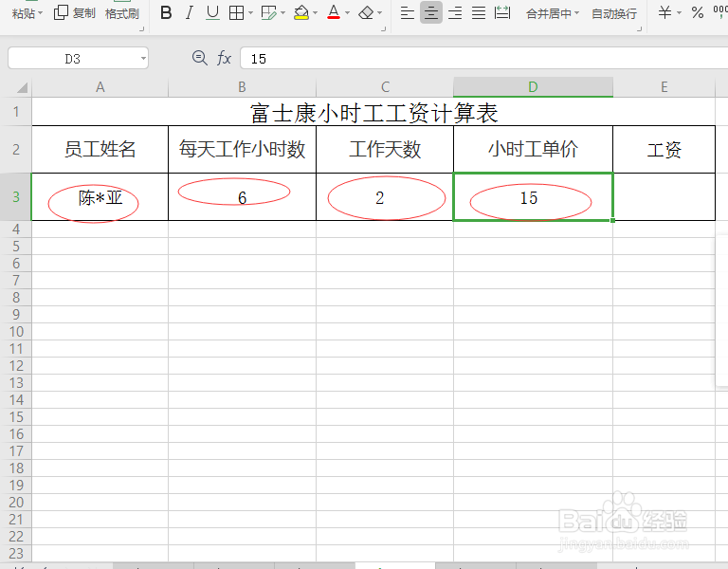
Task: Select column C header
Action: pyautogui.click(x=385, y=87)
